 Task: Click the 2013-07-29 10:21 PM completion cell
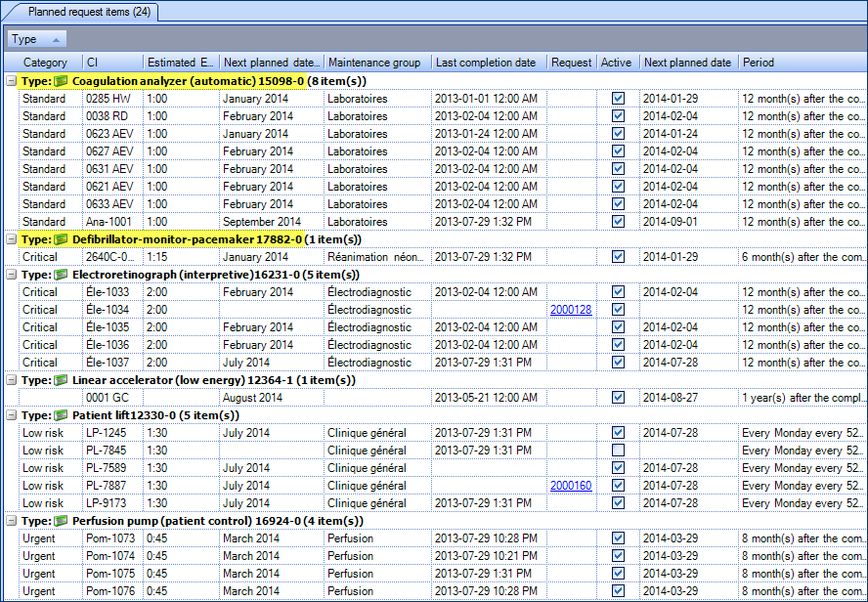[x=489, y=556]
